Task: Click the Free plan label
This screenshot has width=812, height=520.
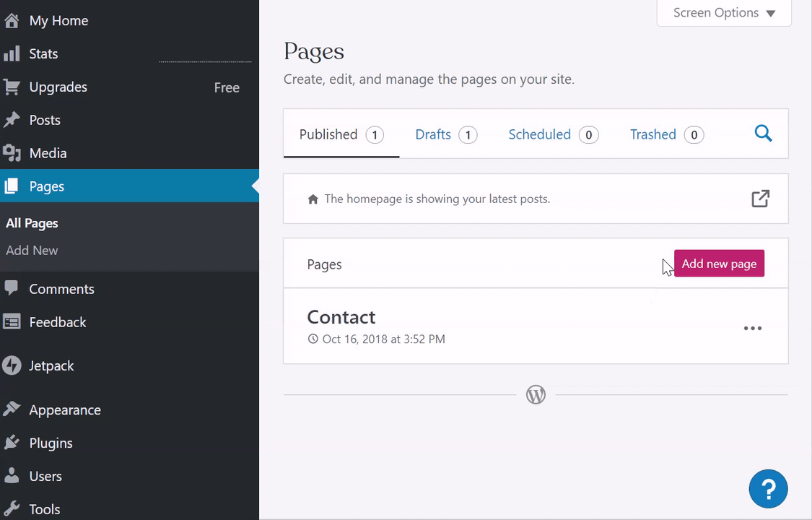Action: [227, 87]
